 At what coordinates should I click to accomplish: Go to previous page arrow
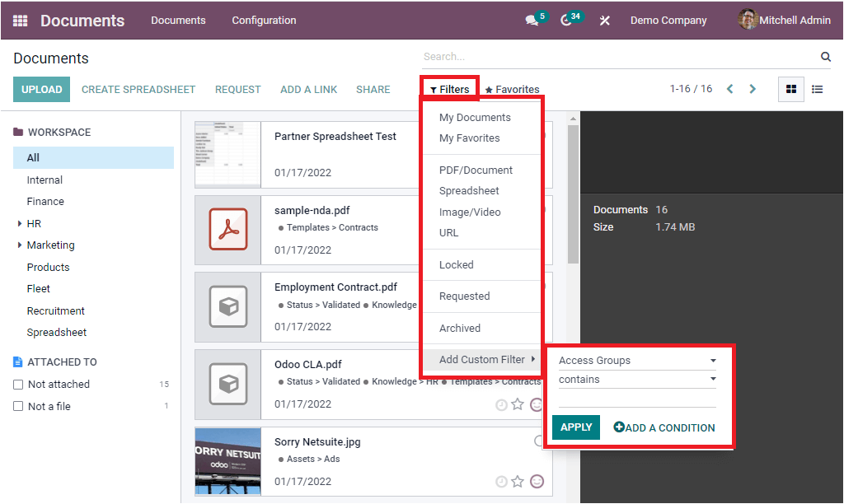[x=730, y=89]
